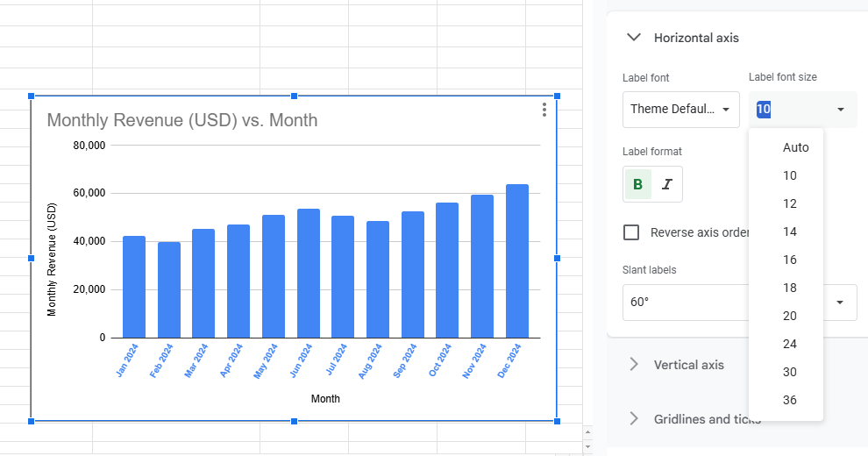The image size is (868, 456).
Task: Set label font size to 36
Action: click(x=790, y=400)
